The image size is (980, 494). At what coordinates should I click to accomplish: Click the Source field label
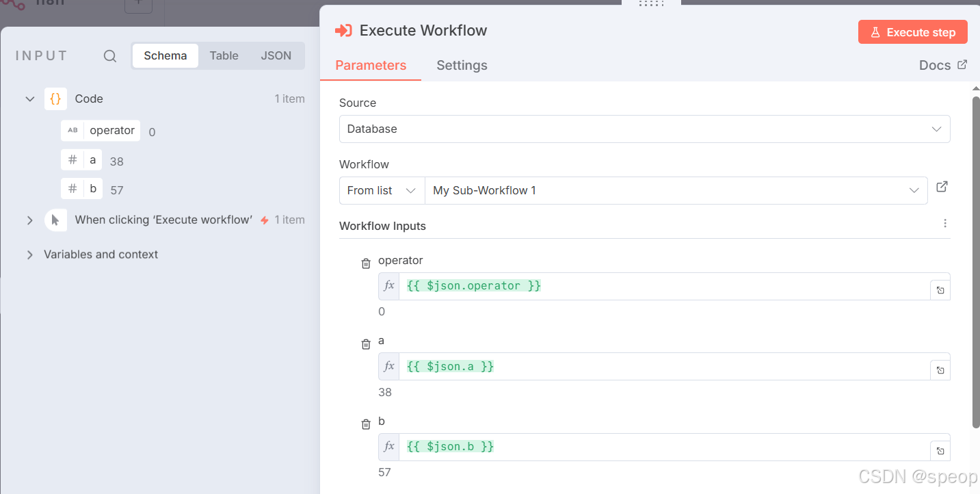point(358,103)
